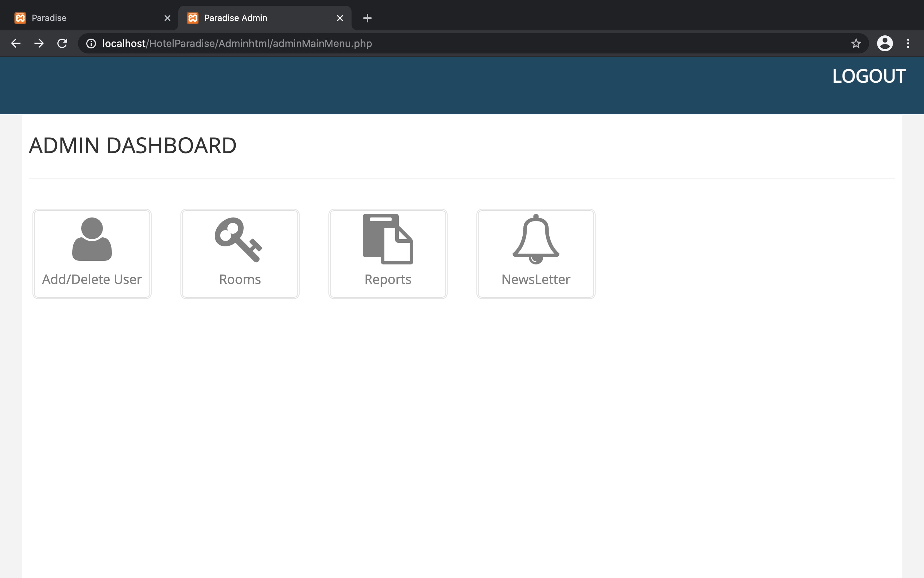Click the Reports document icon
This screenshot has height=578, width=924.
(x=388, y=239)
